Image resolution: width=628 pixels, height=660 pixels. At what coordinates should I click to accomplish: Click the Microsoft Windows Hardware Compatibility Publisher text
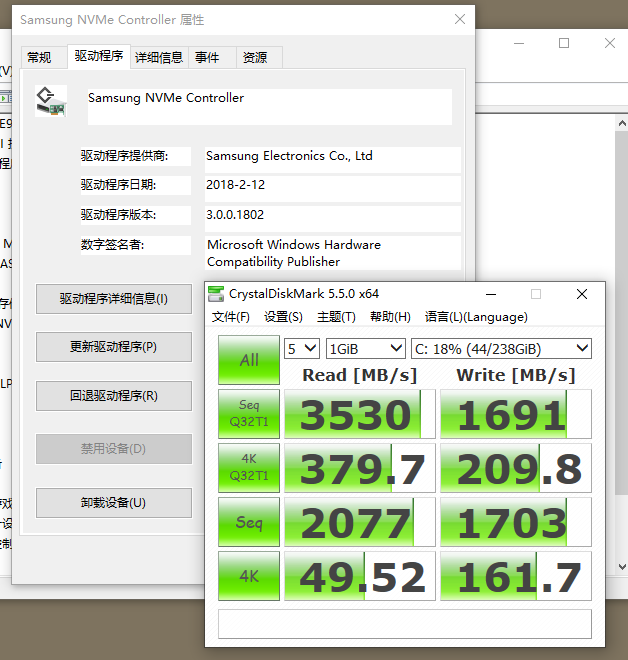(x=294, y=253)
